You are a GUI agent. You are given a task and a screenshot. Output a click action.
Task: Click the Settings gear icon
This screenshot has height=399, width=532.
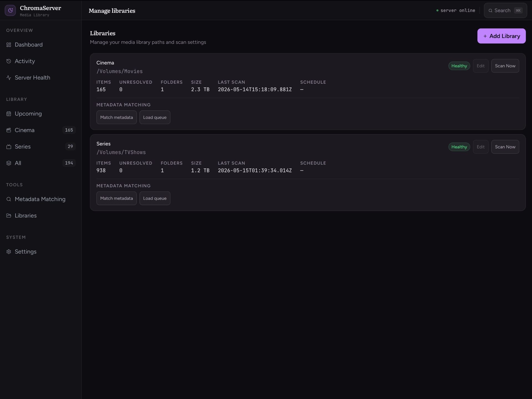(9, 252)
